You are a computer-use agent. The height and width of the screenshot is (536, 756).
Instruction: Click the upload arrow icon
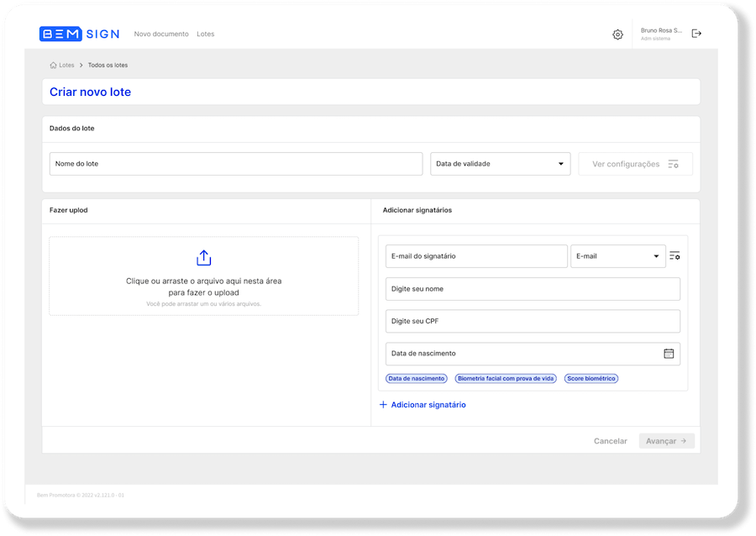coord(203,258)
